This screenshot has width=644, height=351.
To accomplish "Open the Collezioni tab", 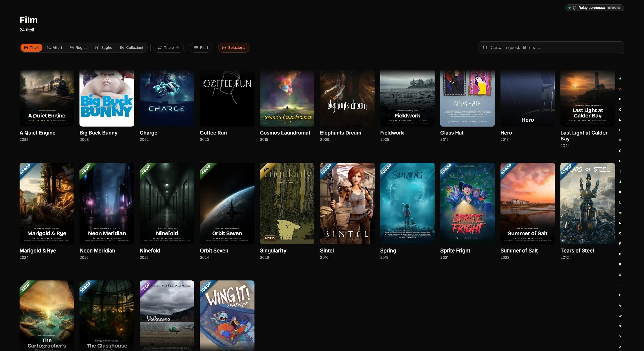I will (x=132, y=48).
